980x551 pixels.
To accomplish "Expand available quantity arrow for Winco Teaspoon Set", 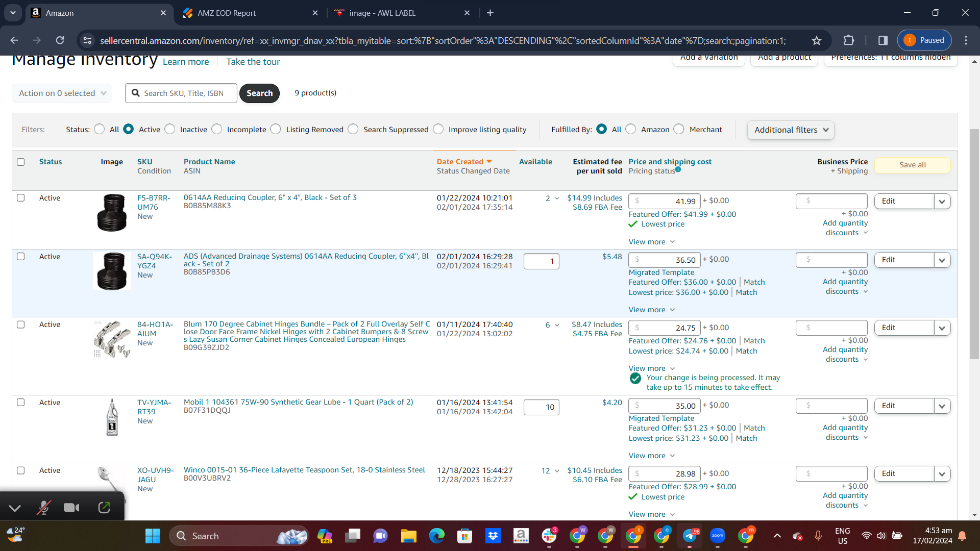I will pyautogui.click(x=557, y=471).
